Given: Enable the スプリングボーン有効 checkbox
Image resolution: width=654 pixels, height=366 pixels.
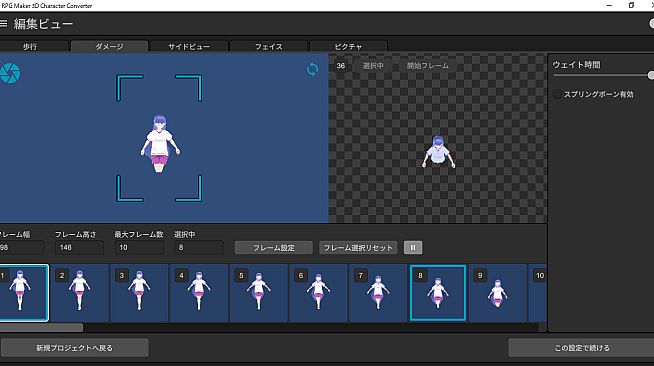Looking at the screenshot, I should pos(557,94).
